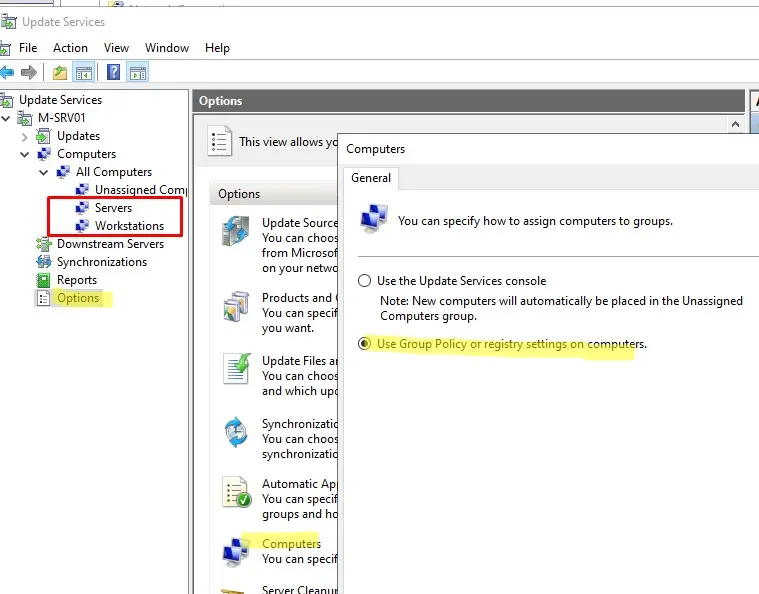The height and width of the screenshot is (594, 759).
Task: Select 'Use the Update Services console' radio
Action: click(365, 281)
